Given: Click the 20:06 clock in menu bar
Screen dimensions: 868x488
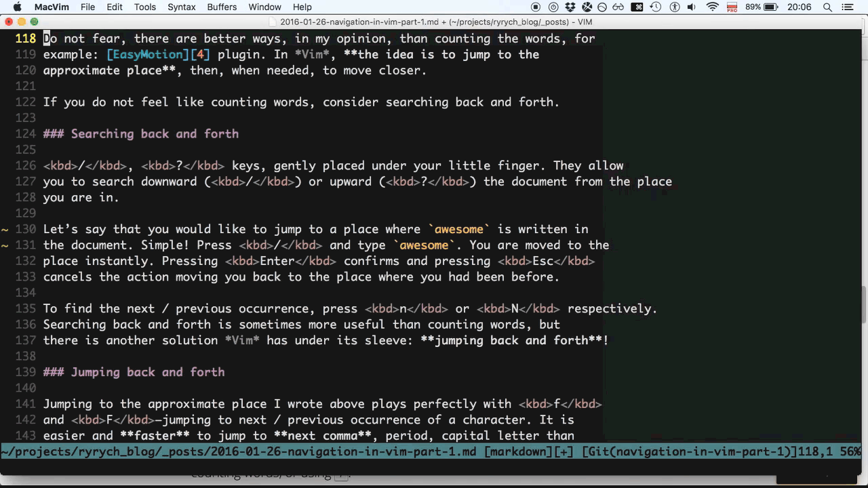Looking at the screenshot, I should coord(800,7).
